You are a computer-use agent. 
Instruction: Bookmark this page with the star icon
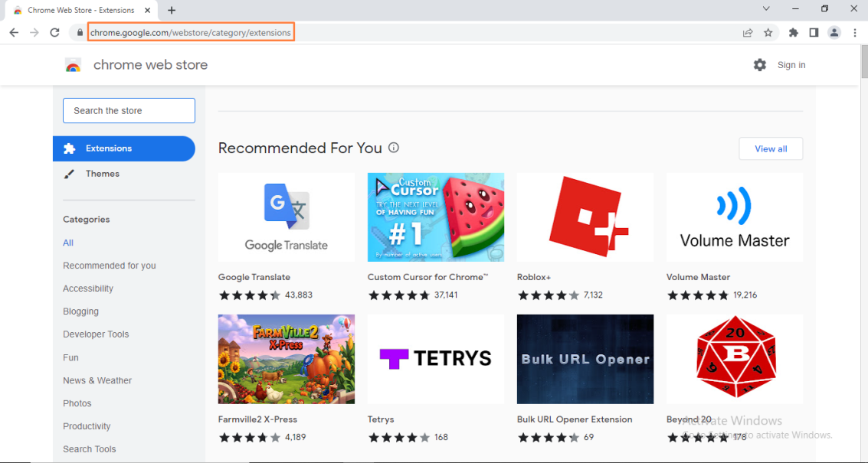pos(768,33)
